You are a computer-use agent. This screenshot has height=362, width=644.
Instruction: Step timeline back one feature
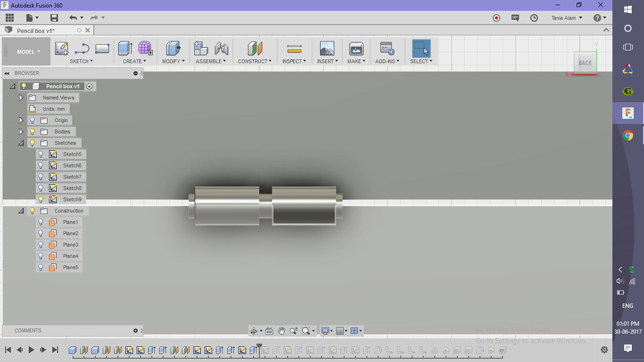tap(20, 350)
